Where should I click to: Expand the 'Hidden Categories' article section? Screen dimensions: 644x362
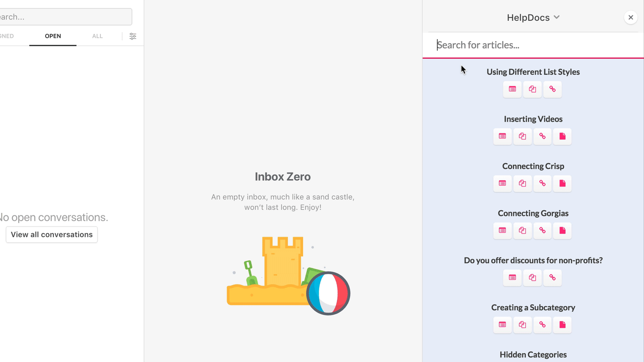coord(533,354)
